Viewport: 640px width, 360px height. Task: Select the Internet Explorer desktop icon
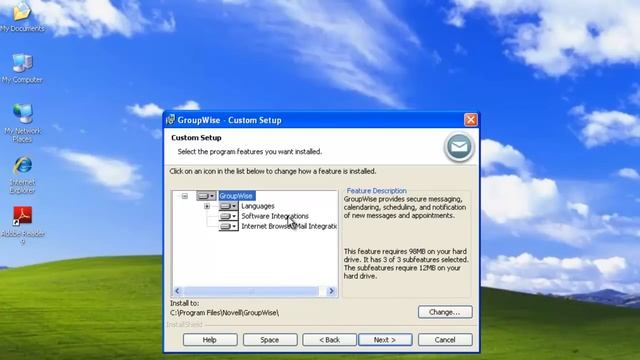pos(22,174)
